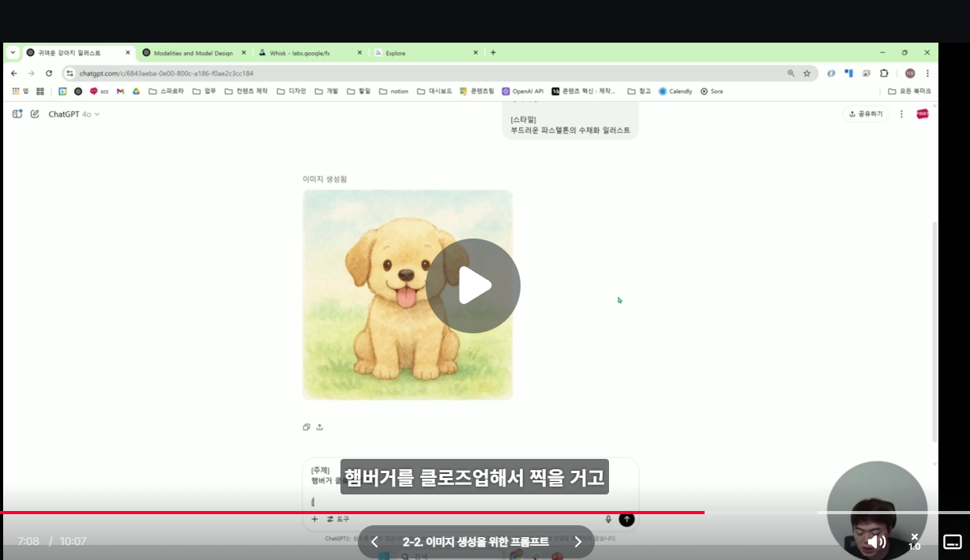
Task: Open lesson title 2-2 chapter selector
Action: pyautogui.click(x=476, y=542)
